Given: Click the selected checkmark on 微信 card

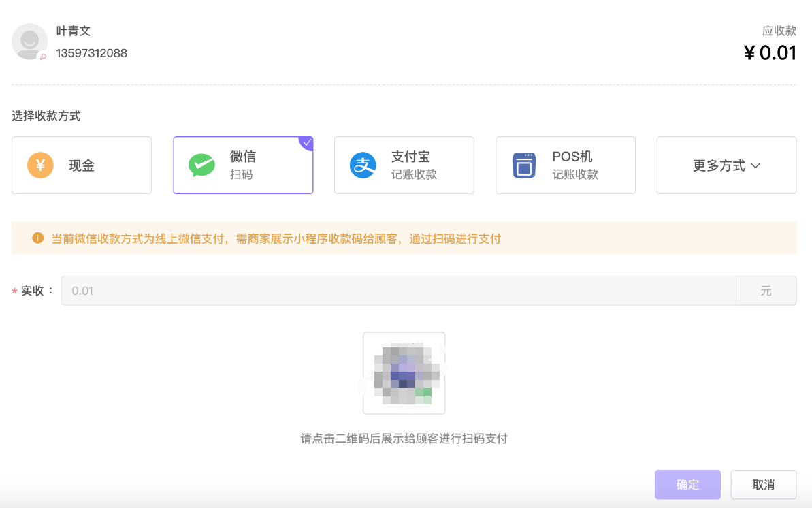Looking at the screenshot, I should coord(306,142).
